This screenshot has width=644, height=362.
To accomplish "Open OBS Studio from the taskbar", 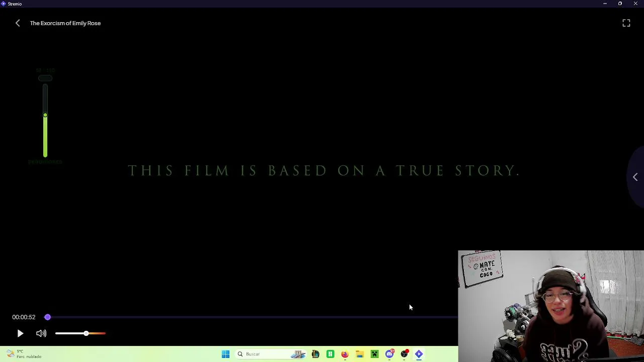I will click(404, 354).
